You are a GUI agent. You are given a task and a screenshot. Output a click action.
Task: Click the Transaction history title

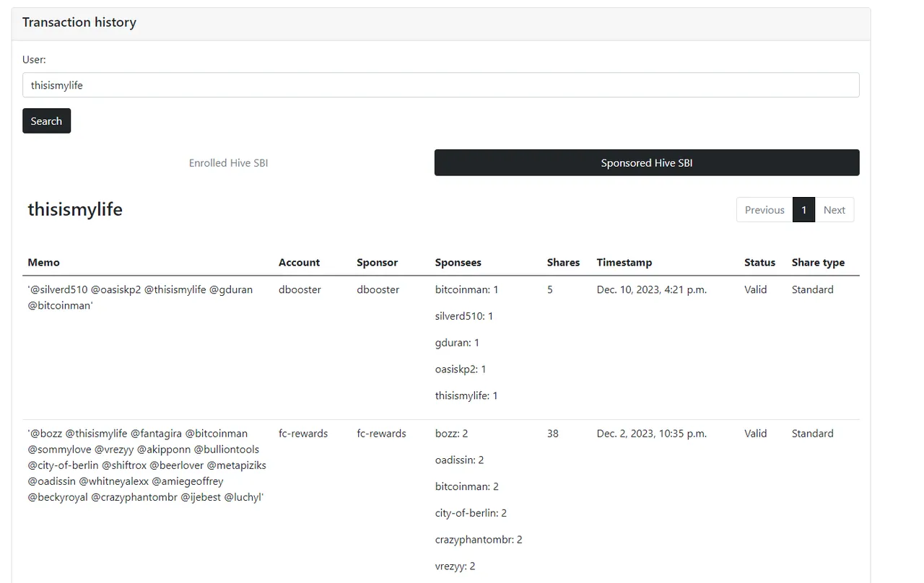pyautogui.click(x=79, y=22)
